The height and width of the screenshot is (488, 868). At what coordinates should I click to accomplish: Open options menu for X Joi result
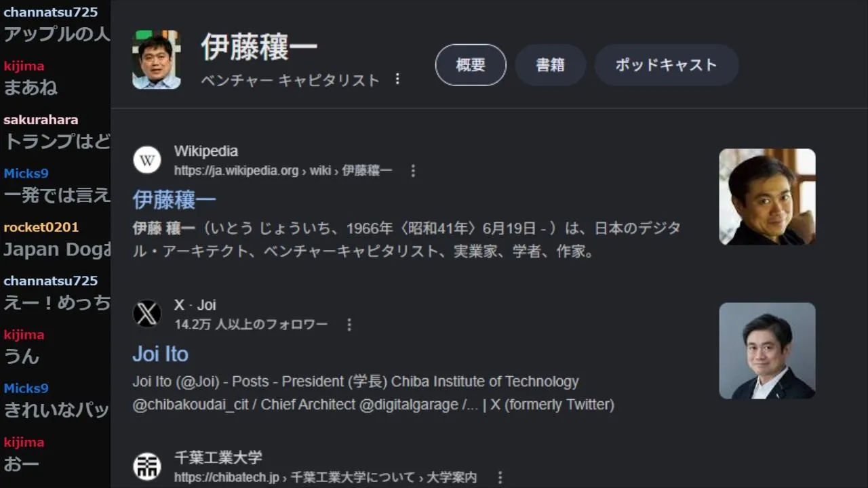pos(349,325)
